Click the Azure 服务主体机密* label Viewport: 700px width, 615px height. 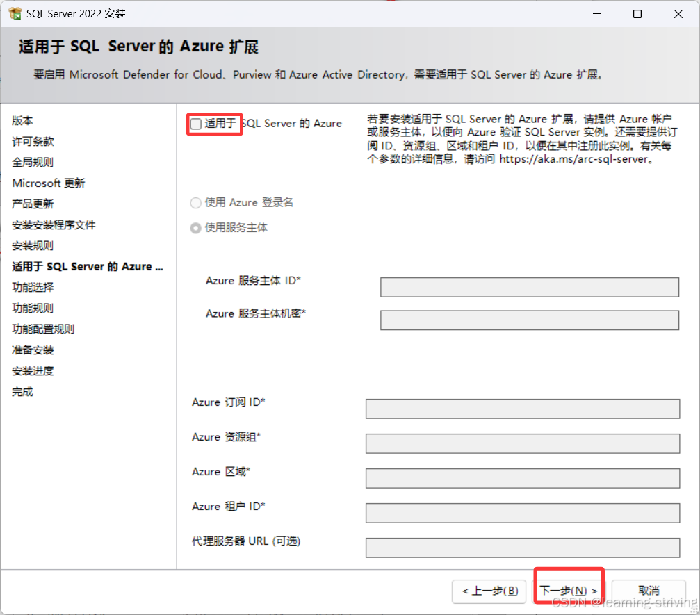click(256, 313)
